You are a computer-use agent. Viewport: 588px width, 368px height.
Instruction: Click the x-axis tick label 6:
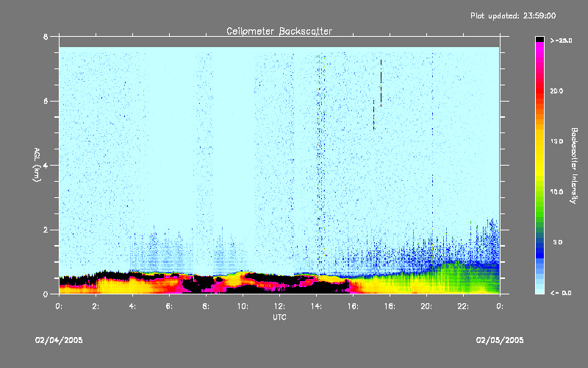170,306
